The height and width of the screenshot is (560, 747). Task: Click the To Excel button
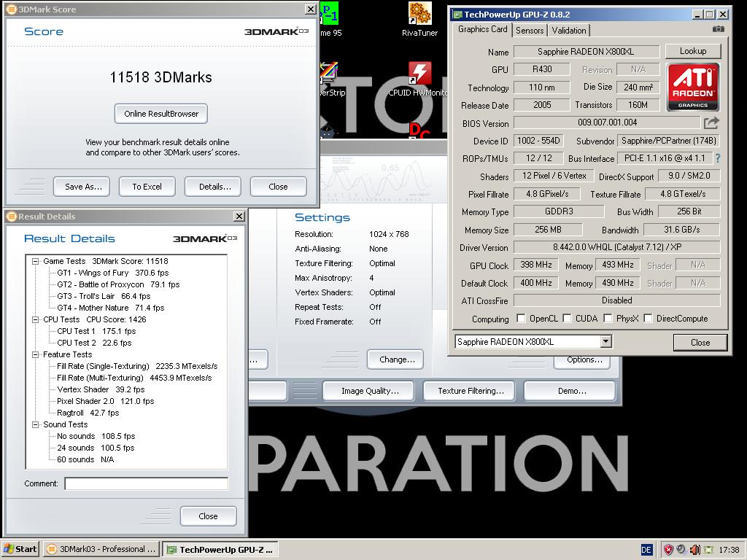(147, 187)
